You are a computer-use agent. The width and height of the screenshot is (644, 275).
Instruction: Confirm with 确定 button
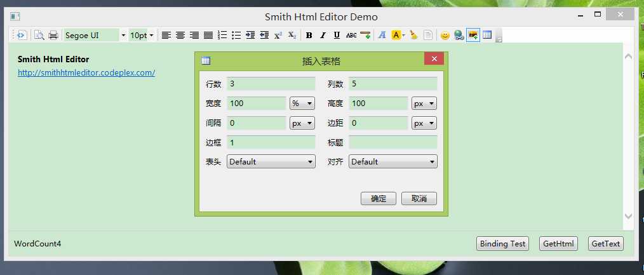tap(379, 199)
